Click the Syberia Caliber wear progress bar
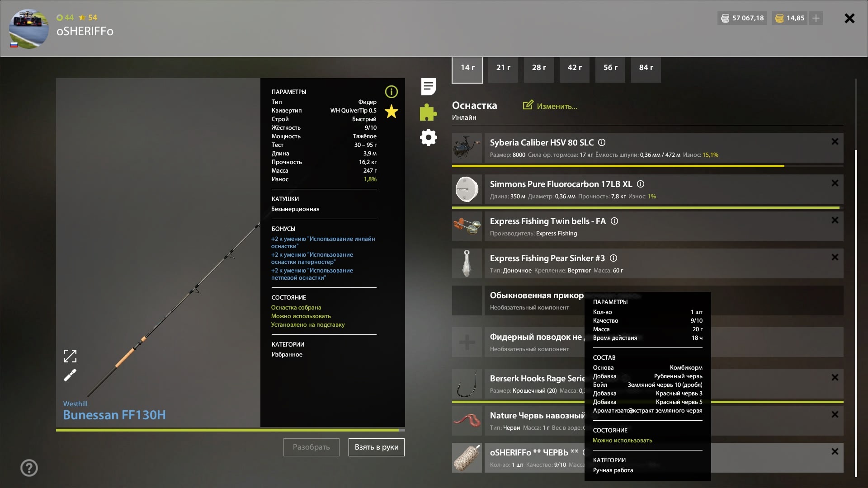The image size is (868, 488). 648,166
